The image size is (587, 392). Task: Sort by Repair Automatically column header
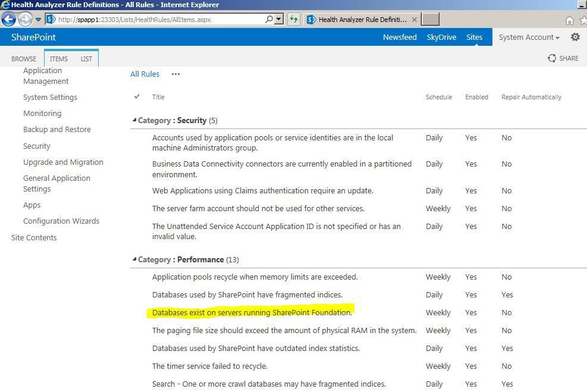pos(531,97)
